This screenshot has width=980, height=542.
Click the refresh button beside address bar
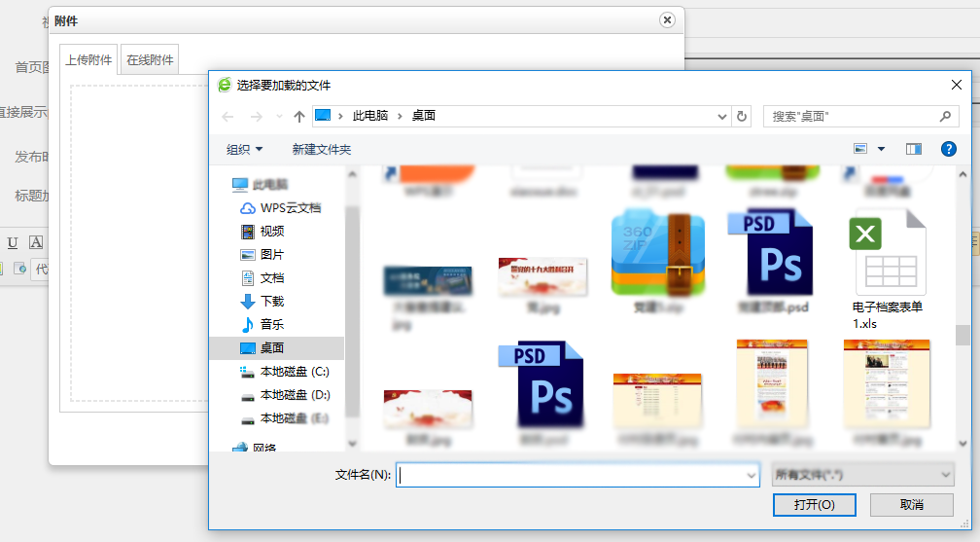point(743,116)
